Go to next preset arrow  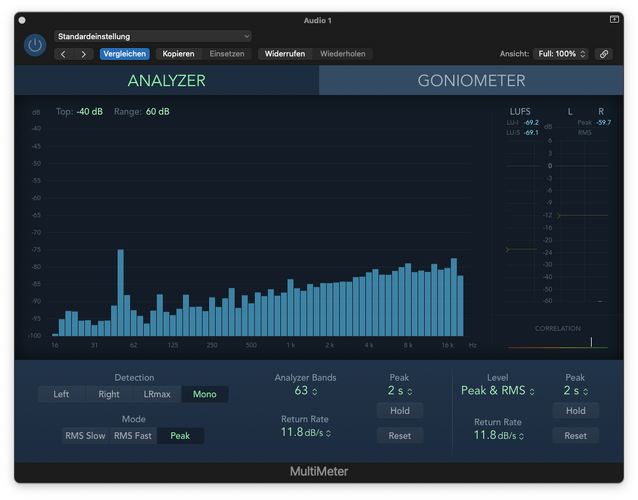click(84, 54)
